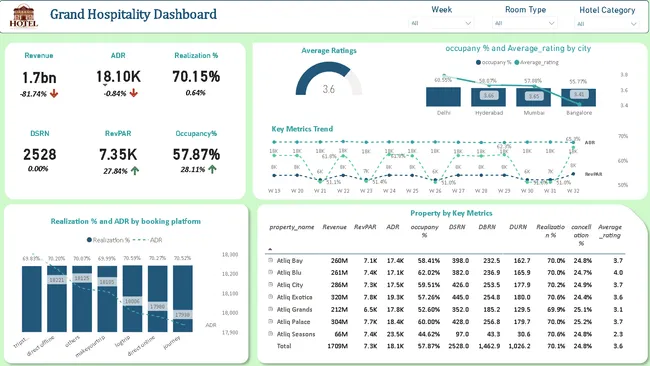Click the direct offline bar
Screen dimensions: 650x366
(x=57, y=299)
